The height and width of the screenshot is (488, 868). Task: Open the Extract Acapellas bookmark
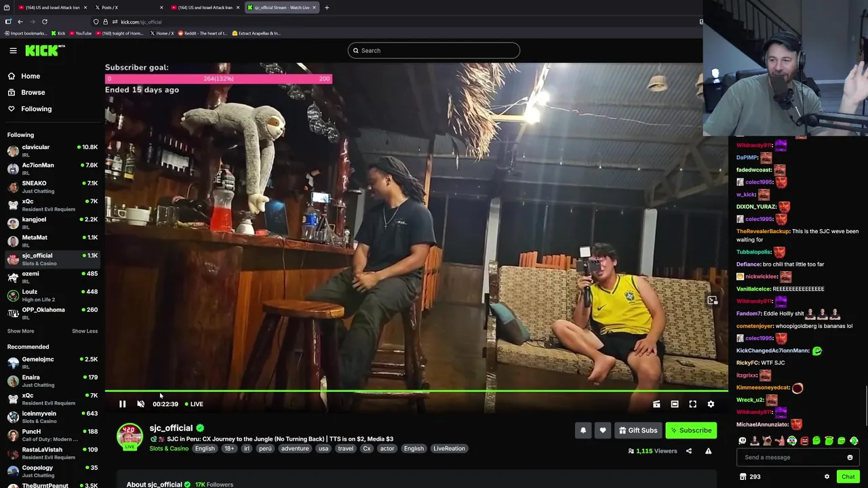point(256,33)
